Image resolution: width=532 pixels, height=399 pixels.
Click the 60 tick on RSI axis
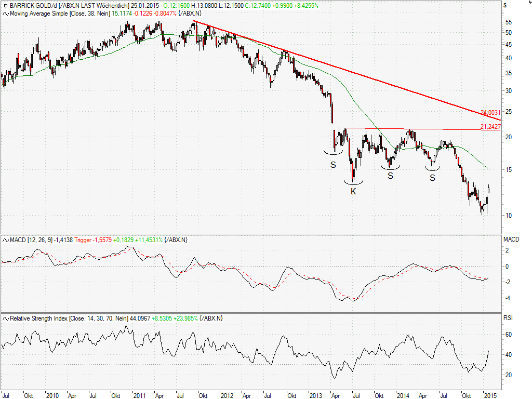509,335
